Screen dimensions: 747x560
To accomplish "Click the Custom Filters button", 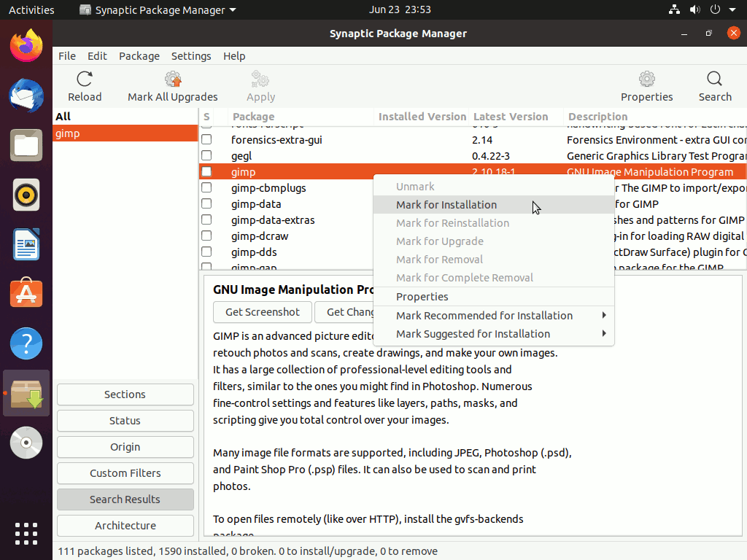I will click(125, 472).
